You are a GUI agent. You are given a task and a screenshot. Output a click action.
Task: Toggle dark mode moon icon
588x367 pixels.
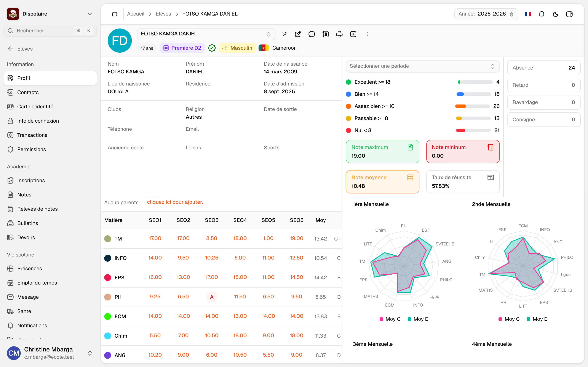tap(555, 14)
